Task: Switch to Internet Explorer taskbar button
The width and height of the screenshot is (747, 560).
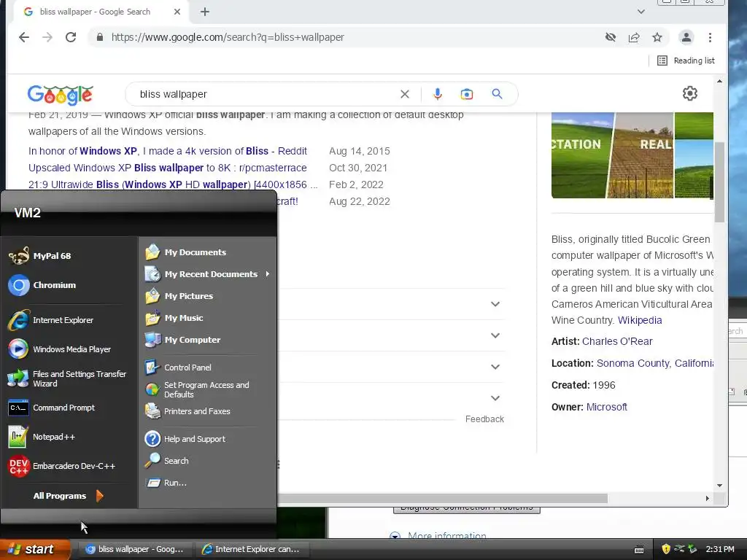Action: pos(251,549)
